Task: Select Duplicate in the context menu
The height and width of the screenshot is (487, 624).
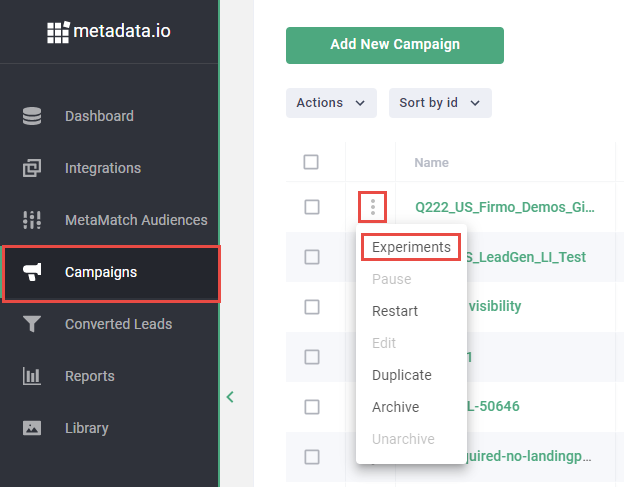Action: [x=401, y=375]
